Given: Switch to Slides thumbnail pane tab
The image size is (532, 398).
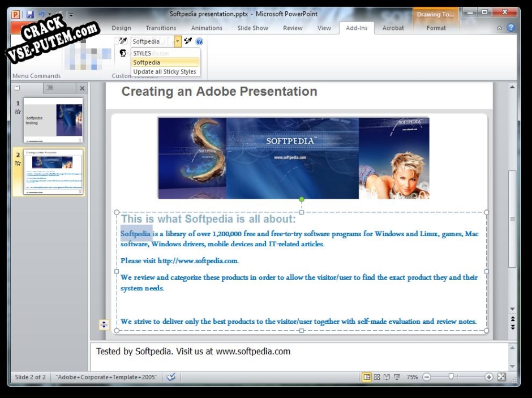Looking at the screenshot, I should pyautogui.click(x=17, y=88).
